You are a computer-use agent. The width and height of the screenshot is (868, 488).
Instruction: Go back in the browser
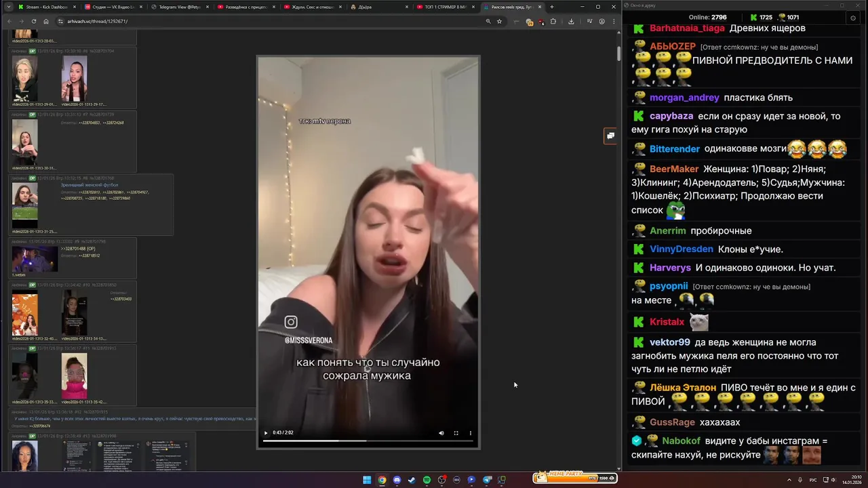[x=9, y=21]
